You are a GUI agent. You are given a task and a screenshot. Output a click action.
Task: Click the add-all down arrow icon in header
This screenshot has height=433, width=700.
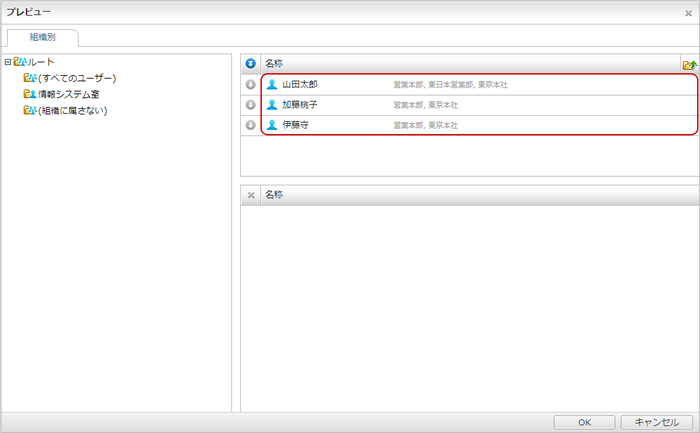(x=251, y=64)
